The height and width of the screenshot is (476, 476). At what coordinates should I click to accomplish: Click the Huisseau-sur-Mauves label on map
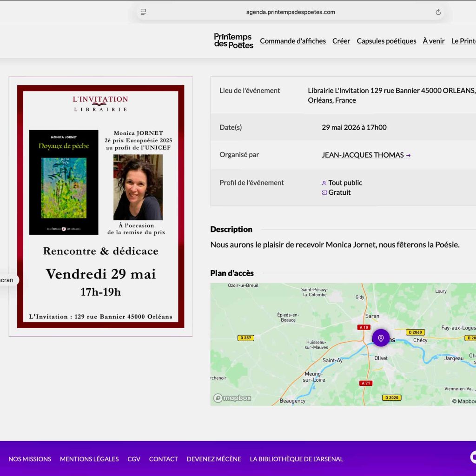click(316, 345)
